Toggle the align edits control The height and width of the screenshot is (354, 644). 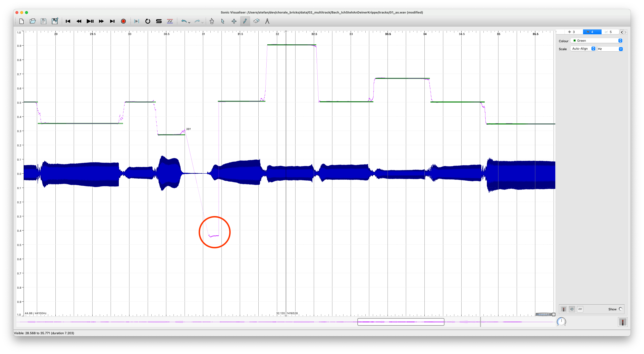(170, 21)
